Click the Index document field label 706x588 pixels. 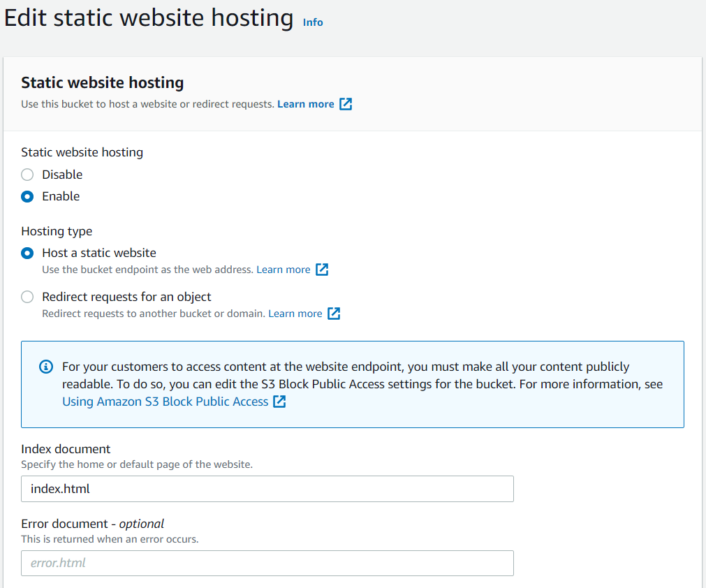pos(66,449)
